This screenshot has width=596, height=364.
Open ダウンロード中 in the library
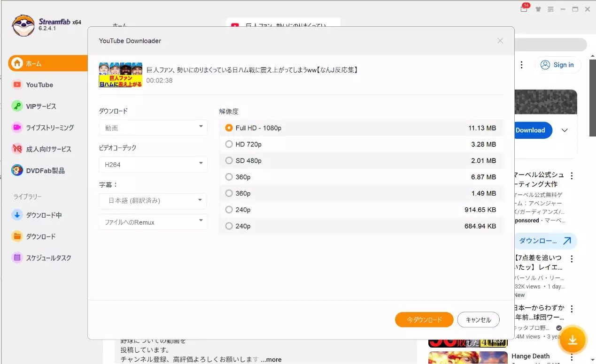[44, 215]
